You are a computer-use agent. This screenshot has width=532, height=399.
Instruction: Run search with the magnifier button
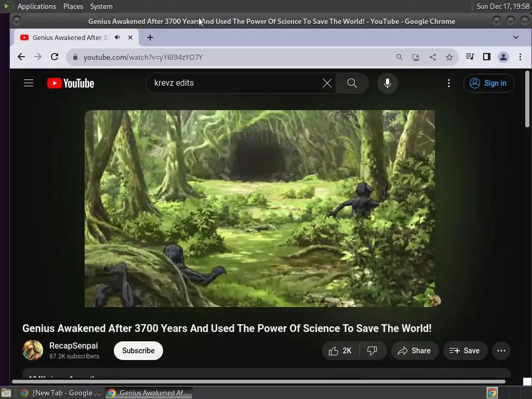352,83
